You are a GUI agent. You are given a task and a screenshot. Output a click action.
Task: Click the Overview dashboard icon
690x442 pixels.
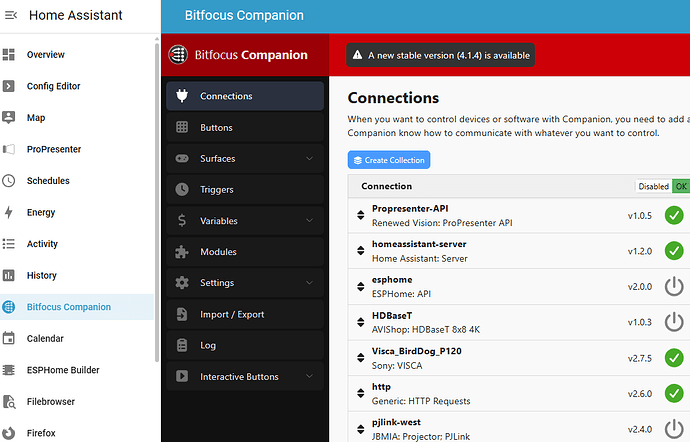(9, 55)
